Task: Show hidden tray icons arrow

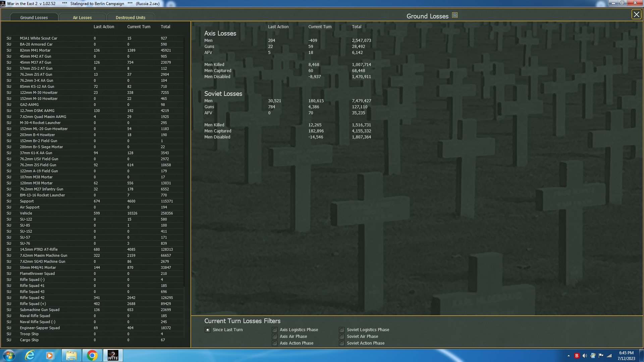Action: (x=569, y=356)
